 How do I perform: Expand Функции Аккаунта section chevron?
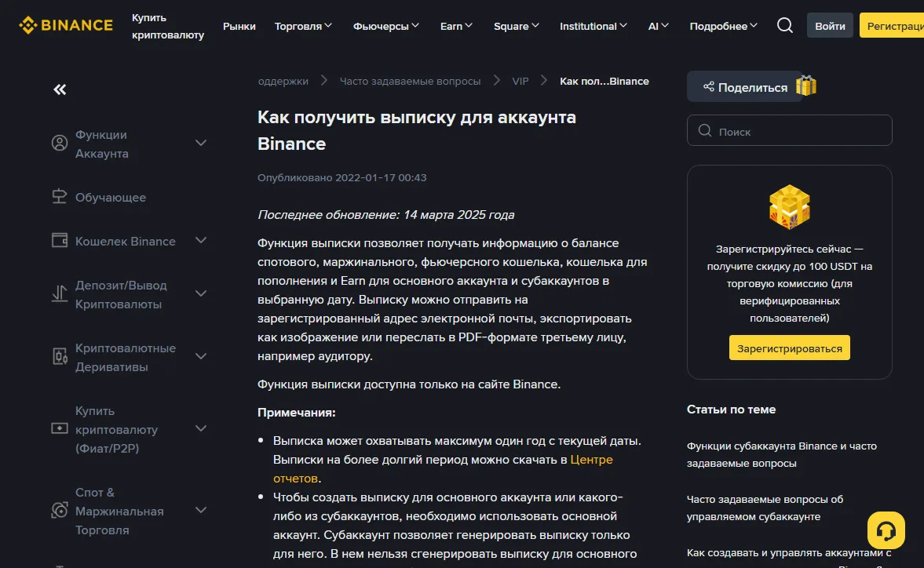coord(201,143)
